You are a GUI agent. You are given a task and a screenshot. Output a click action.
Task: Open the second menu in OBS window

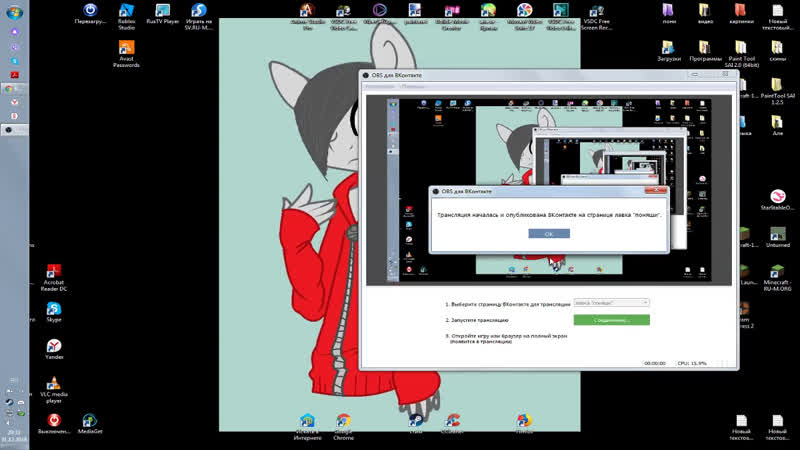point(413,86)
